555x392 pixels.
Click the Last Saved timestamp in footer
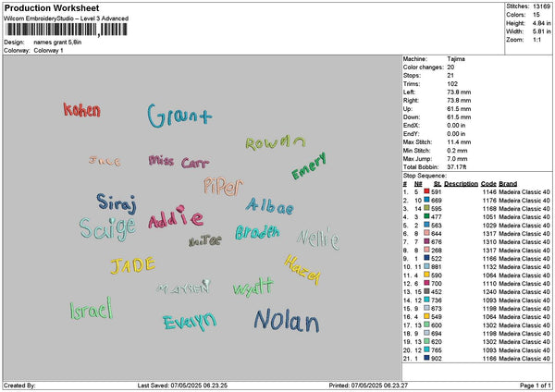(x=182, y=386)
